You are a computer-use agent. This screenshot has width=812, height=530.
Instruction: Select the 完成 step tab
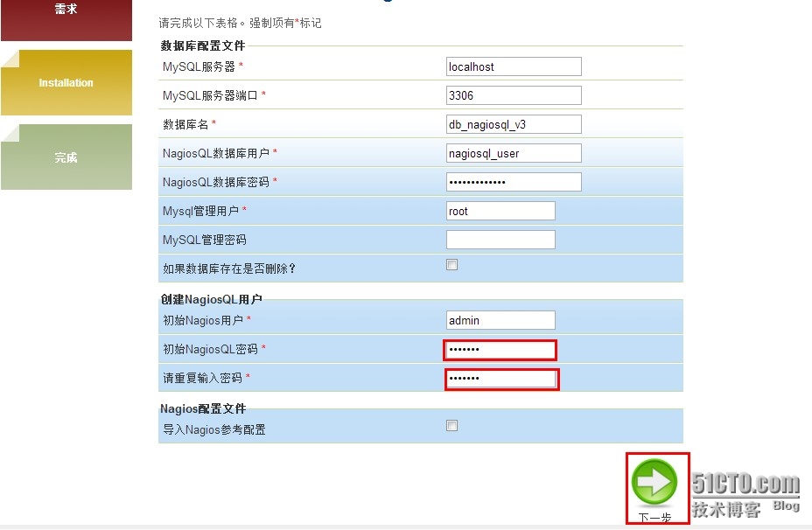coord(66,157)
